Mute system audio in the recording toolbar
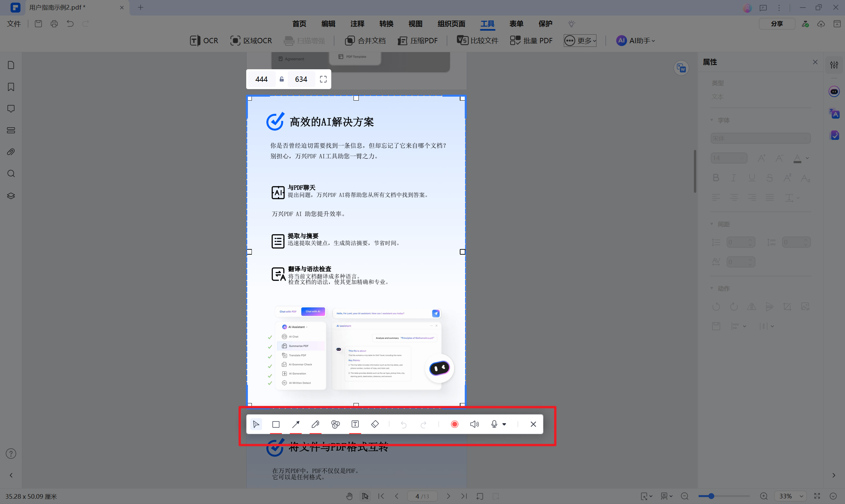The width and height of the screenshot is (845, 504). [475, 424]
